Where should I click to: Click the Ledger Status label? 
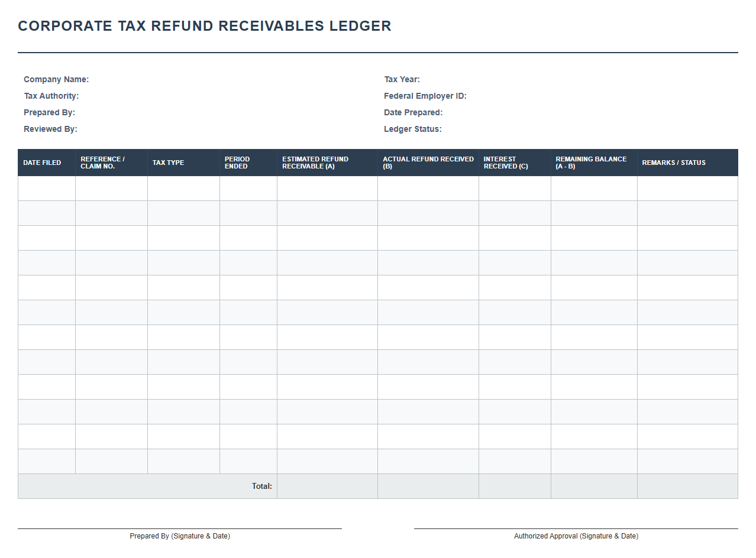point(413,129)
